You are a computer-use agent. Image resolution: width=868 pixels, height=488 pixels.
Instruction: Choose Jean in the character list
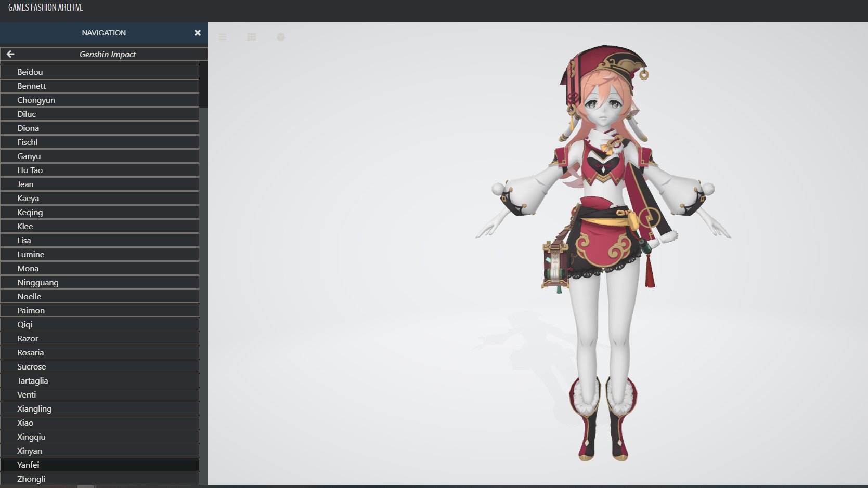coord(99,184)
